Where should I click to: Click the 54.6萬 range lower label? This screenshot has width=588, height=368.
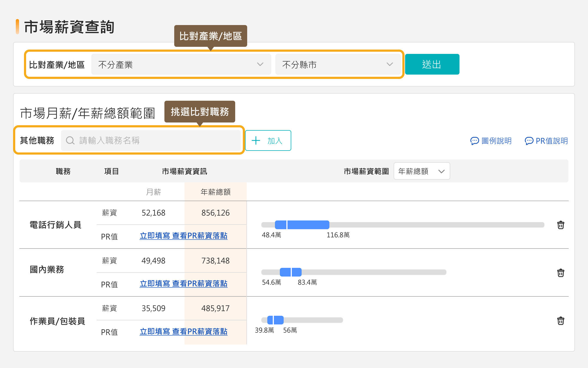(271, 282)
